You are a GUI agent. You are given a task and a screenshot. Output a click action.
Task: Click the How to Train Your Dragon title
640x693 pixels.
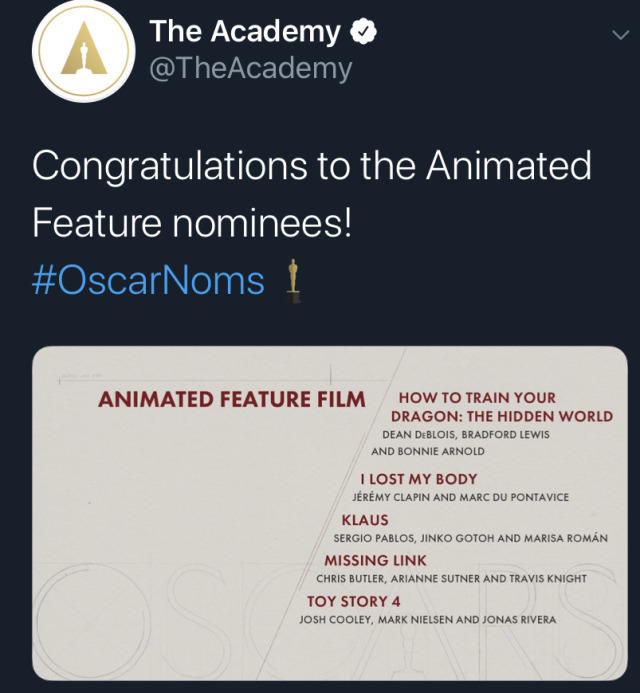[502, 407]
